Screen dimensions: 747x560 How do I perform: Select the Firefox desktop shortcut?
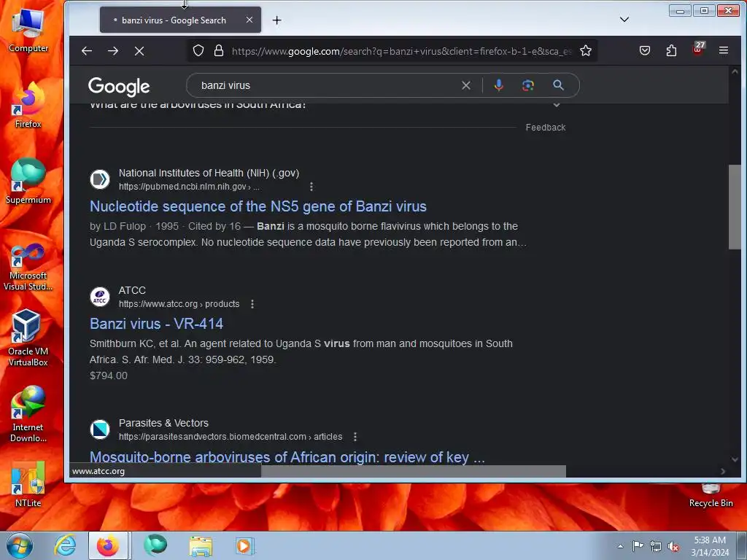coord(28,106)
